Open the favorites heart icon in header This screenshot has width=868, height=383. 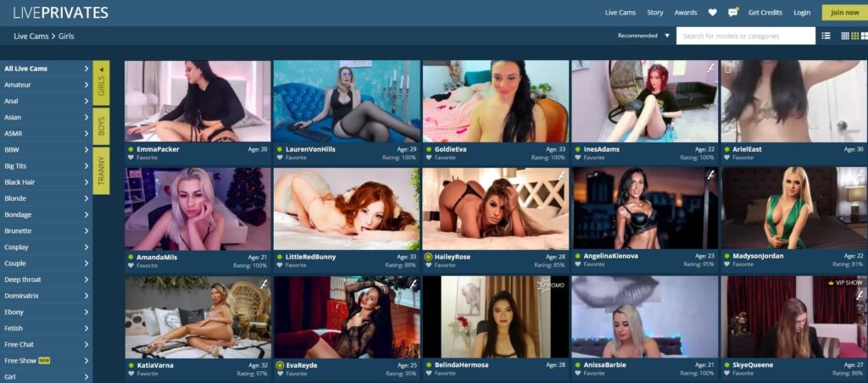[712, 13]
